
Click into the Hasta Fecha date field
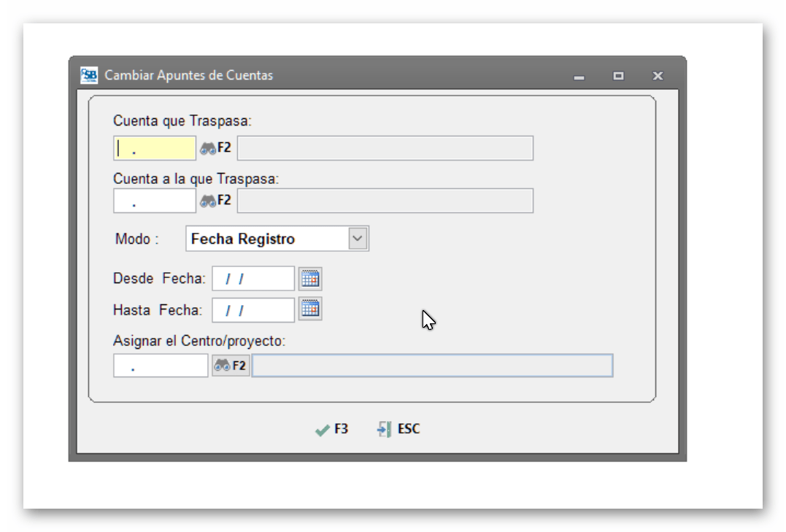coord(253,309)
